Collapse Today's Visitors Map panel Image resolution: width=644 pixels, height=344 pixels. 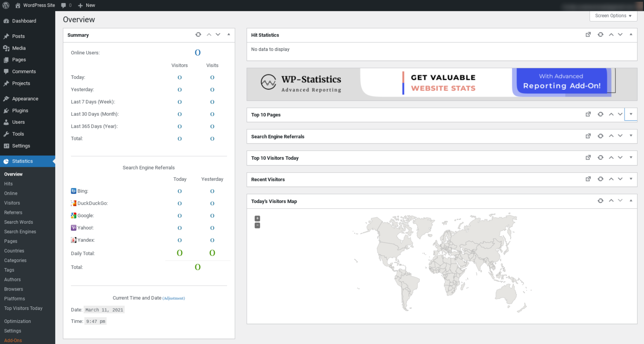pos(631,201)
